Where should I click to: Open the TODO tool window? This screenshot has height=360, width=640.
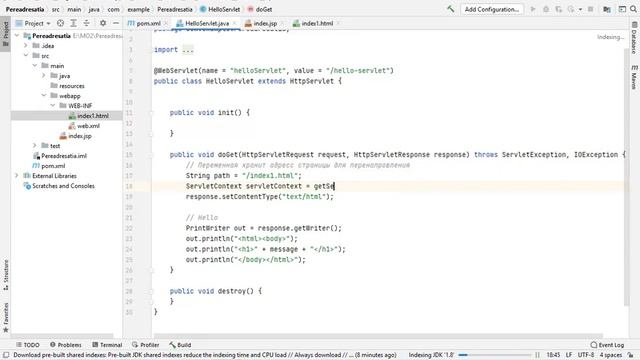click(28, 345)
